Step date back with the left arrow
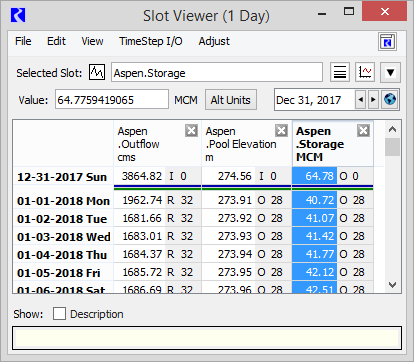This screenshot has height=362, width=414. [x=360, y=99]
